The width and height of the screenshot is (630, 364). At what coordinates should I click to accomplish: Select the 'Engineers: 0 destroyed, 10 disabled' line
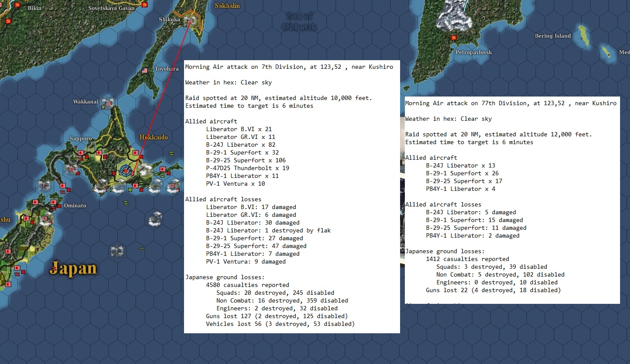point(497,282)
